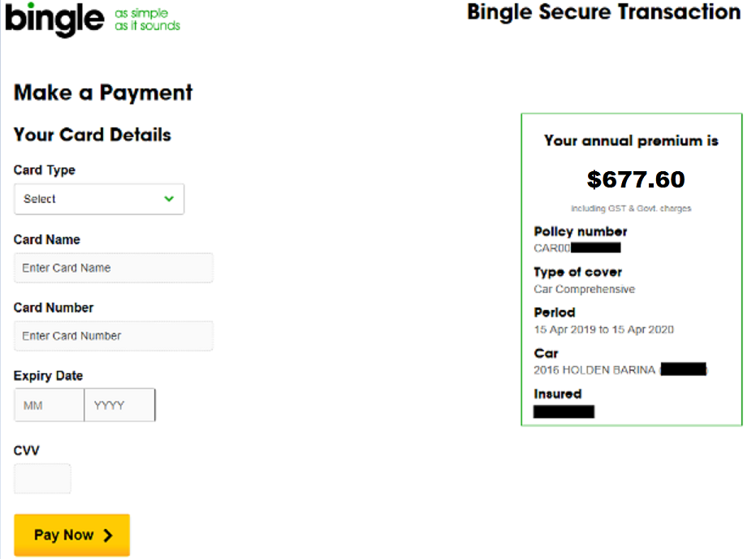Click the Make a Payment heading
Screen dimensions: 756x559
(x=103, y=92)
